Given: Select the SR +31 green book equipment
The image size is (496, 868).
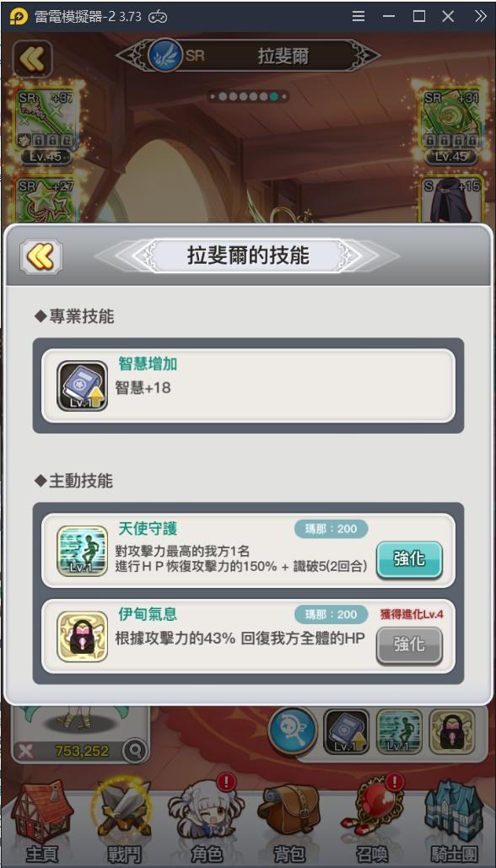Looking at the screenshot, I should pos(450,125).
